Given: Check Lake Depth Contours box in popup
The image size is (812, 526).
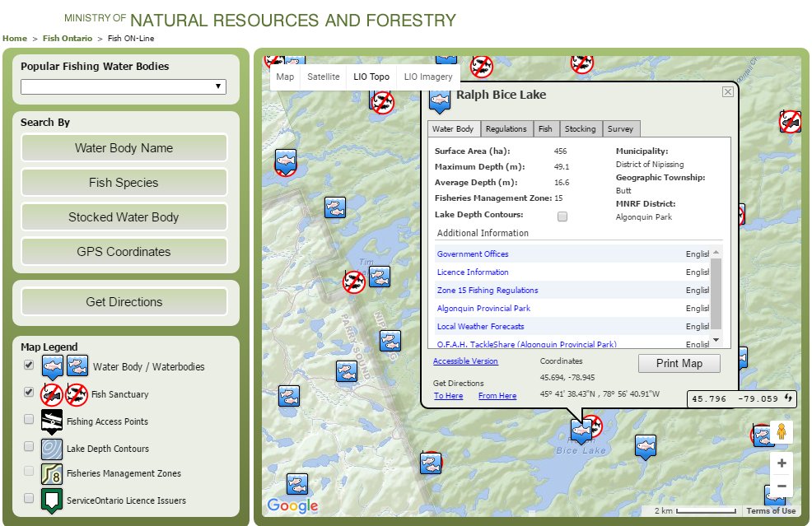Looking at the screenshot, I should [562, 216].
